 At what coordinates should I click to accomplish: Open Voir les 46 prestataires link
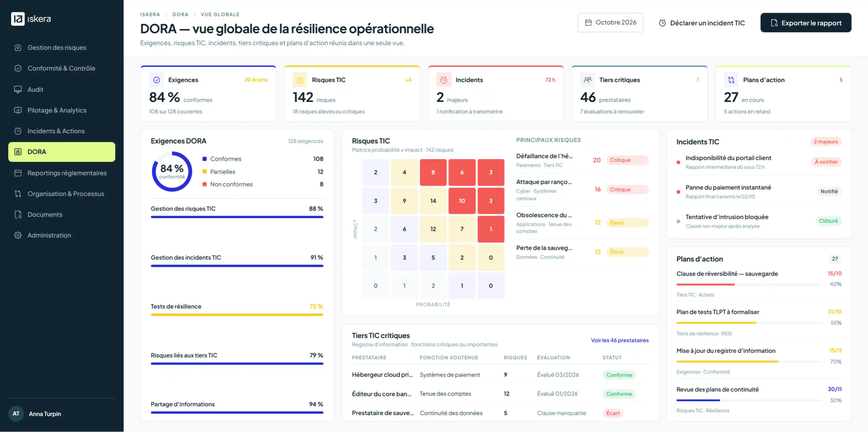click(620, 340)
